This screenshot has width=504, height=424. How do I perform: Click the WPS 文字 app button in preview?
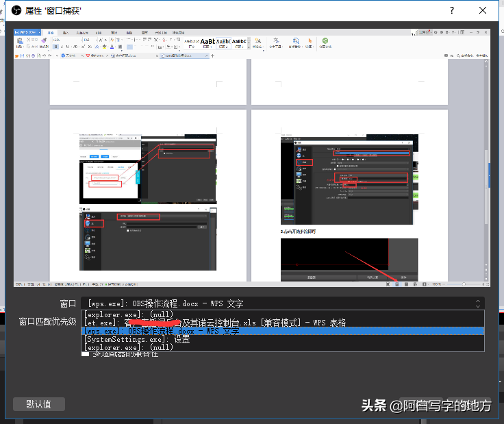click(28, 32)
